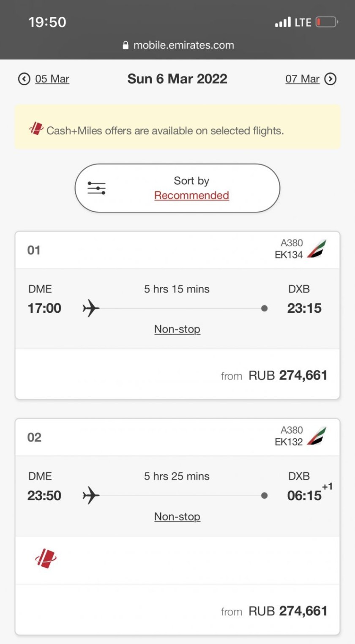This screenshot has height=644, width=355.
Task: Tap the next day arrow icon
Action: [330, 79]
